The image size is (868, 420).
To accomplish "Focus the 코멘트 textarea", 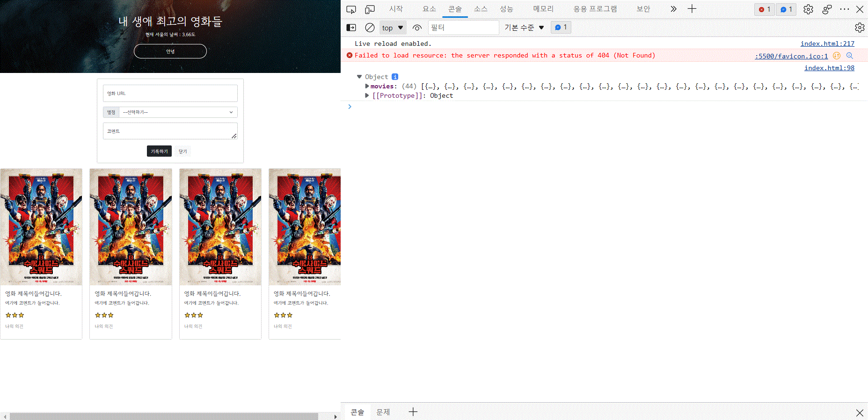I will point(170,131).
